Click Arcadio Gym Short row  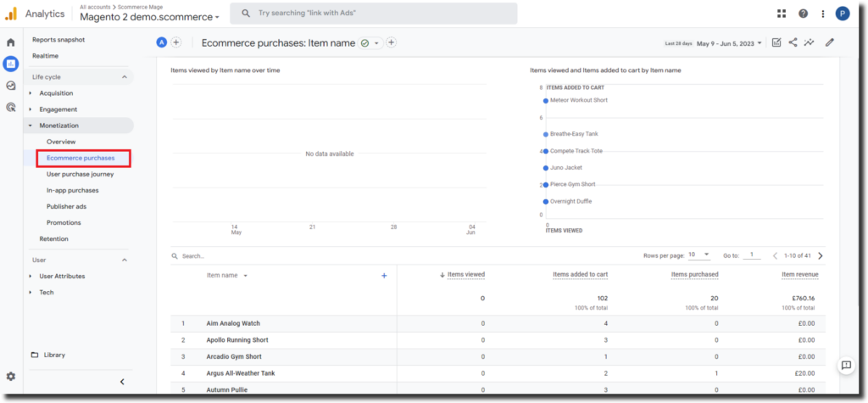498,356
